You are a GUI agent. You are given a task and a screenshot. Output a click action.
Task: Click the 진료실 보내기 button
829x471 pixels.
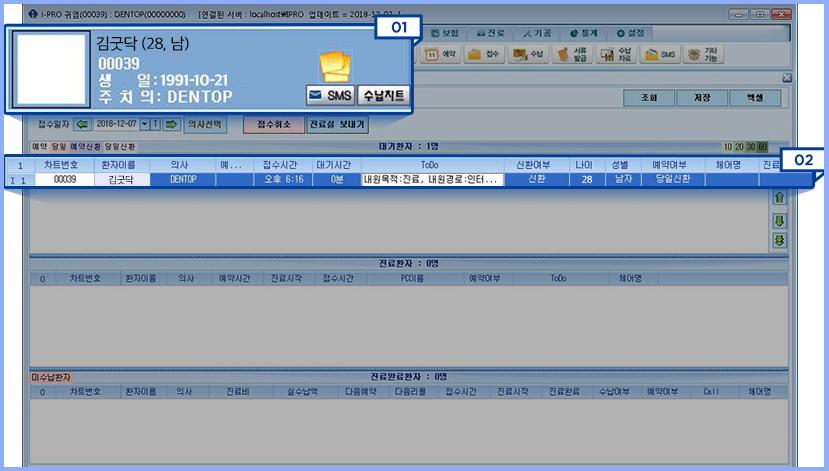337,124
